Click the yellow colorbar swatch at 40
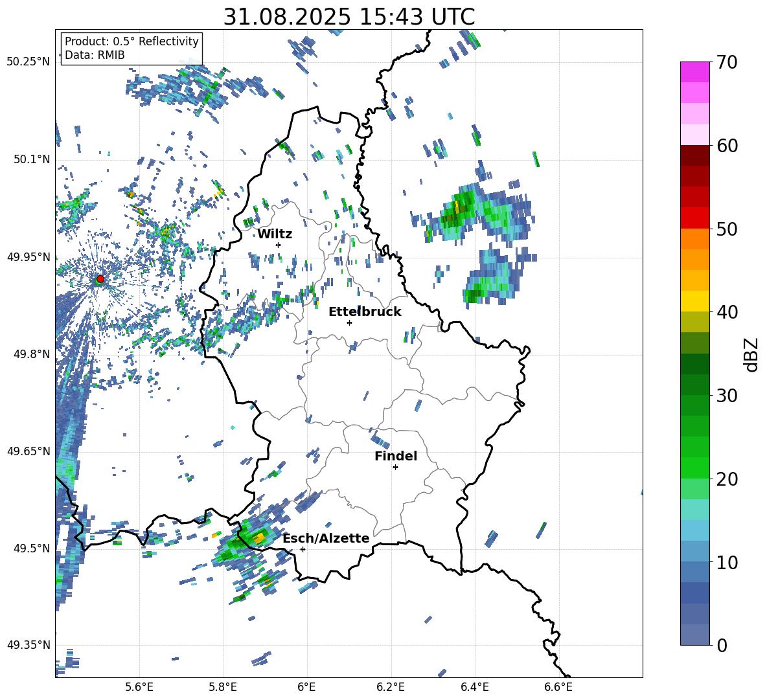Image resolution: width=767 pixels, height=700 pixels. (694, 301)
